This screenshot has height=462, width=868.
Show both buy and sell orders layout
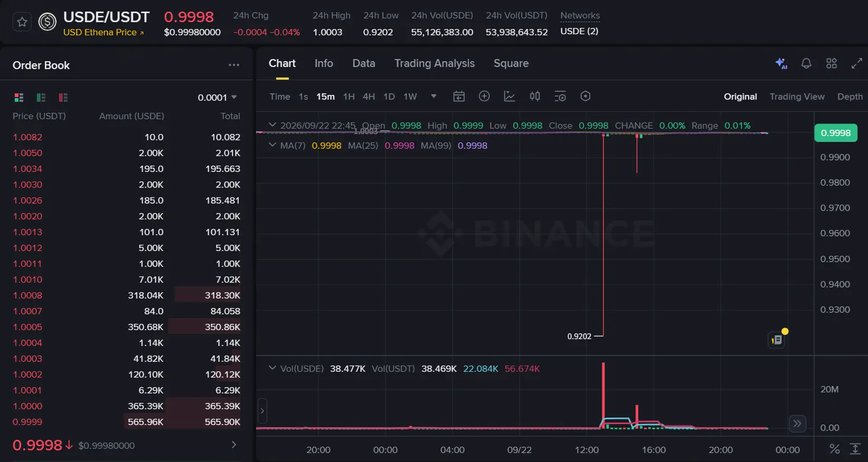[x=19, y=98]
